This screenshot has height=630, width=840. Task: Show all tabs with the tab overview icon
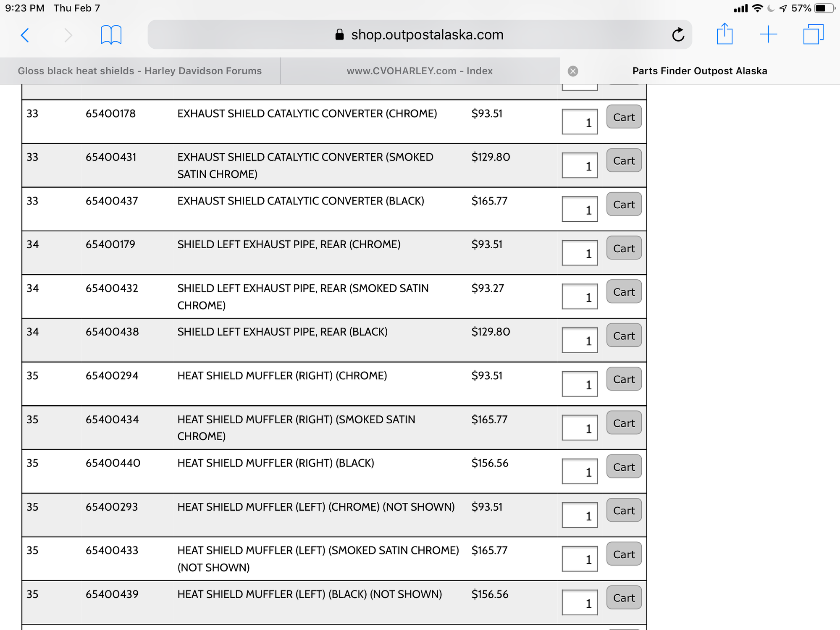coord(813,34)
